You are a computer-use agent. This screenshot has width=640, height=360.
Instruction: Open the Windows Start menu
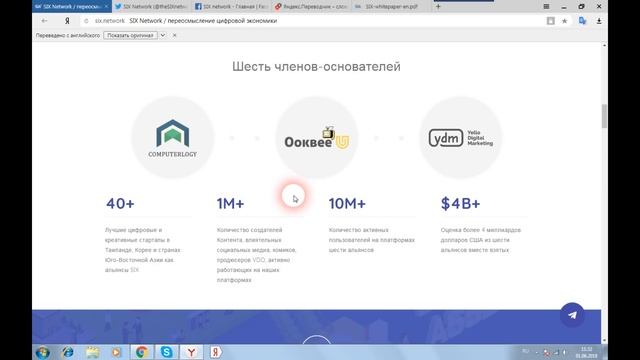coord(43,352)
